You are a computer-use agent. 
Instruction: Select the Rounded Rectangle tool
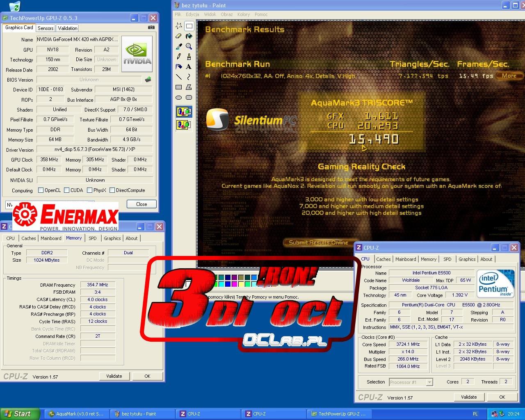[189, 97]
